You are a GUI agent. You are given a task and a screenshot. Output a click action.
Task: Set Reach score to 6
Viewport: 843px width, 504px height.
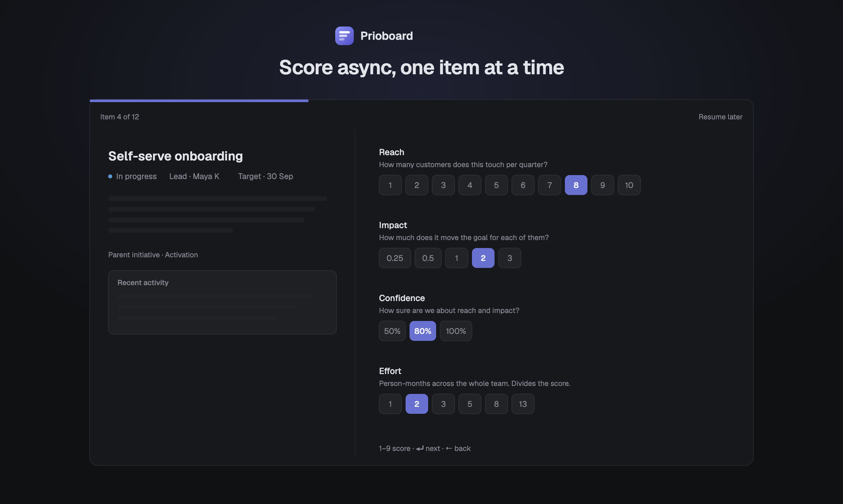tap(523, 185)
